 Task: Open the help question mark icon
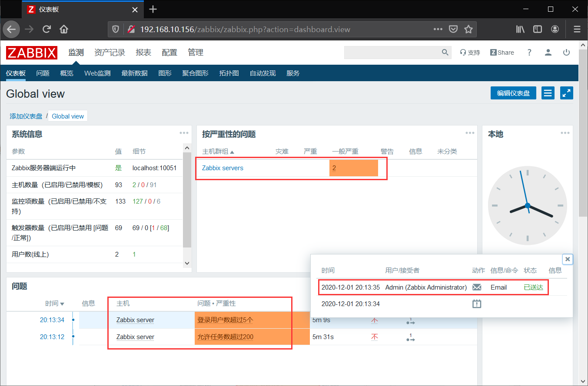tap(529, 53)
